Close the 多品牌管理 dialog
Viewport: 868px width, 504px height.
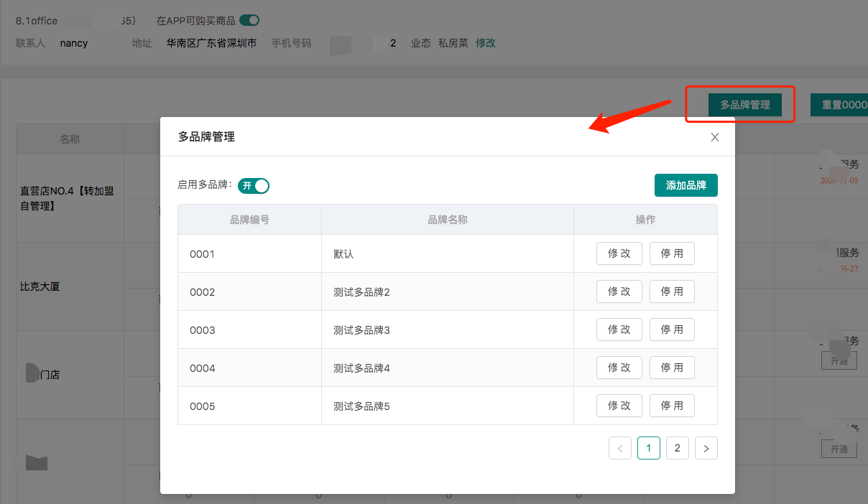click(714, 136)
